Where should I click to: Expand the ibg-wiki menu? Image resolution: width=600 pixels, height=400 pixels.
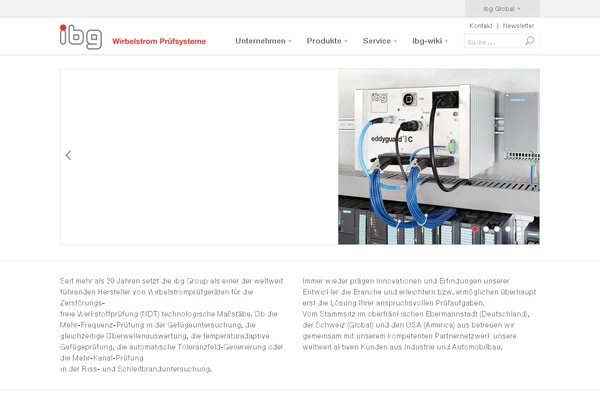(x=430, y=41)
